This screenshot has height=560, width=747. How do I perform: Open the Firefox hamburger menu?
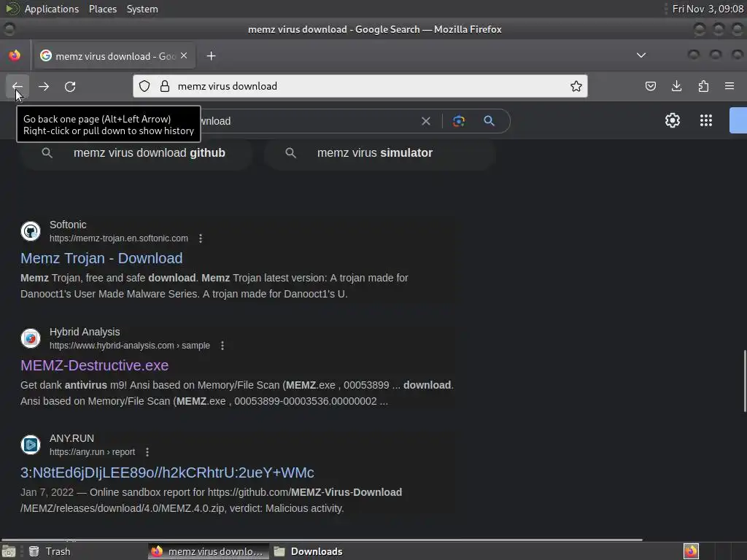point(729,86)
